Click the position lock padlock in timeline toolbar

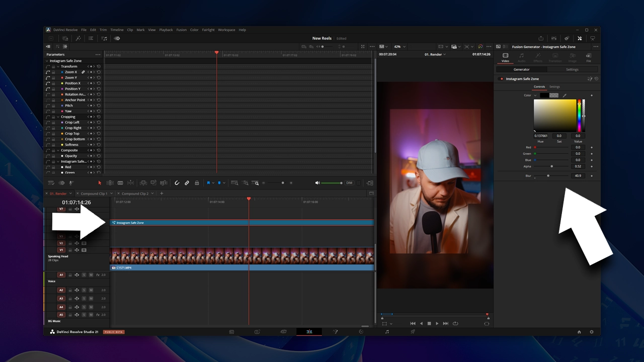(x=196, y=183)
